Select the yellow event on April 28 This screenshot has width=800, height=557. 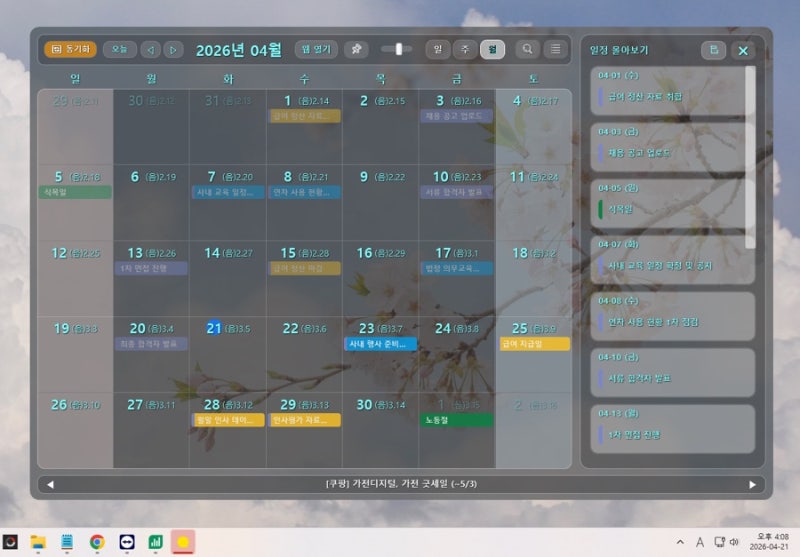coord(228,420)
